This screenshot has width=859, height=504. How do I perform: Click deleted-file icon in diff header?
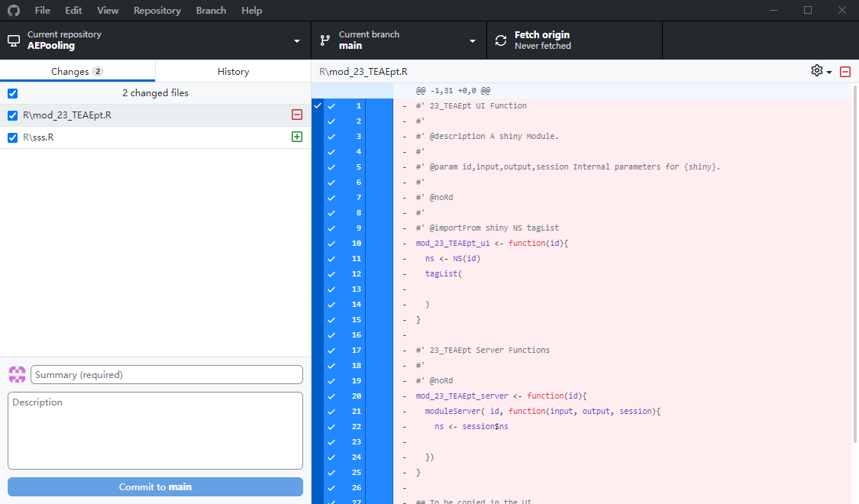click(845, 72)
